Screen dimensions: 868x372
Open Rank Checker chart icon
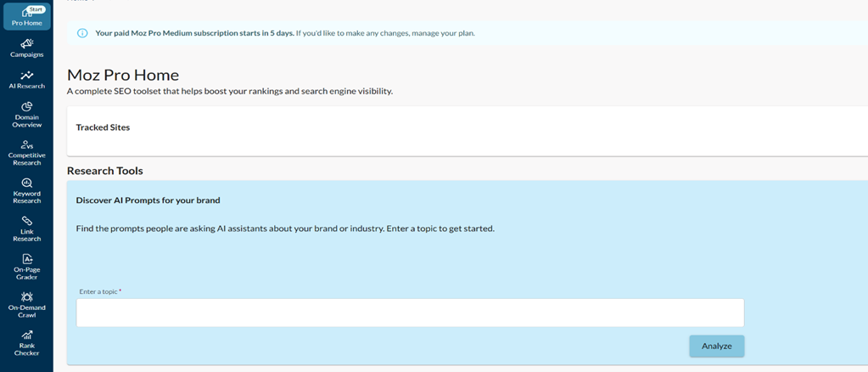26,335
